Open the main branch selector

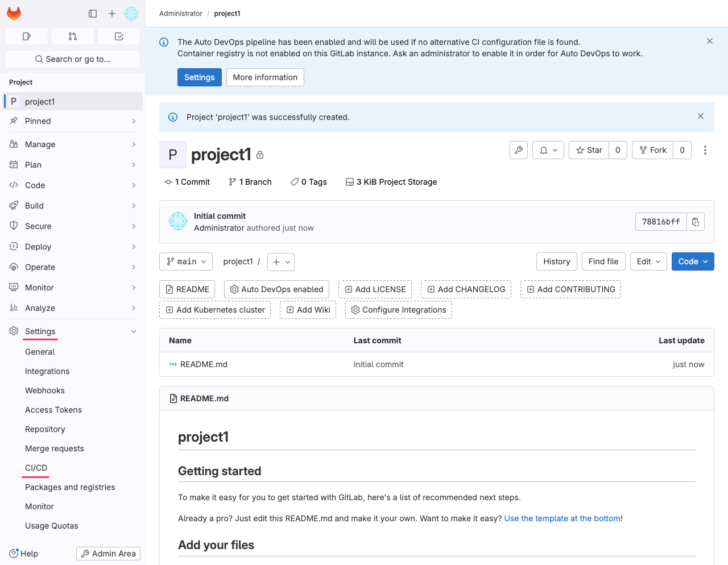tap(186, 261)
